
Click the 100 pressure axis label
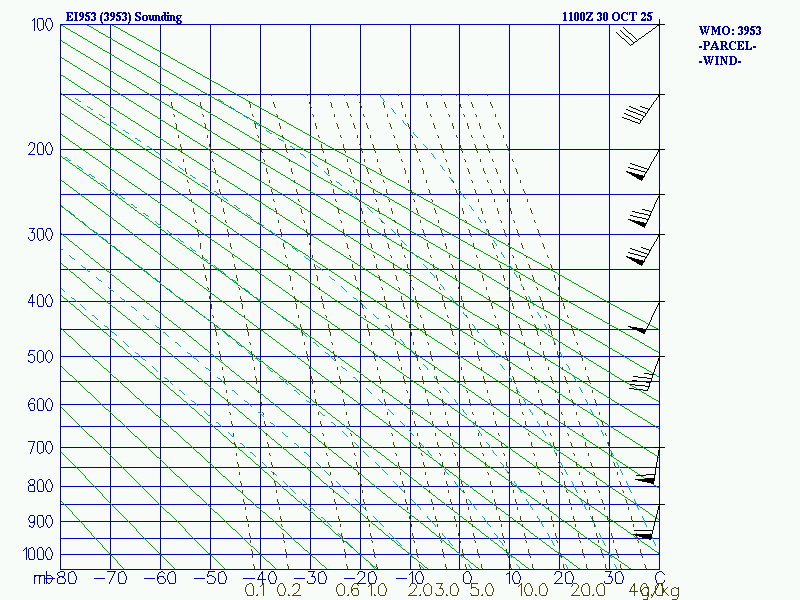point(42,24)
